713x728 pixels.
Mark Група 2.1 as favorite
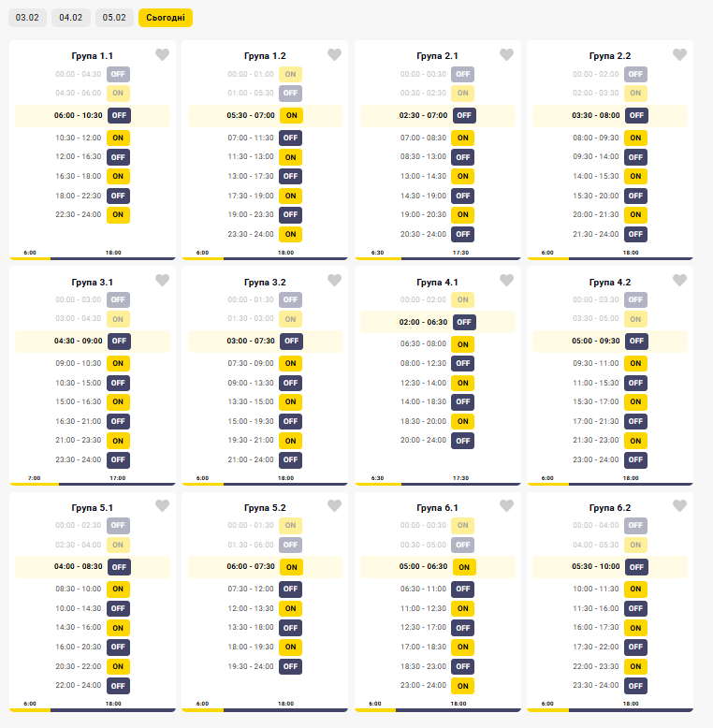[x=507, y=55]
